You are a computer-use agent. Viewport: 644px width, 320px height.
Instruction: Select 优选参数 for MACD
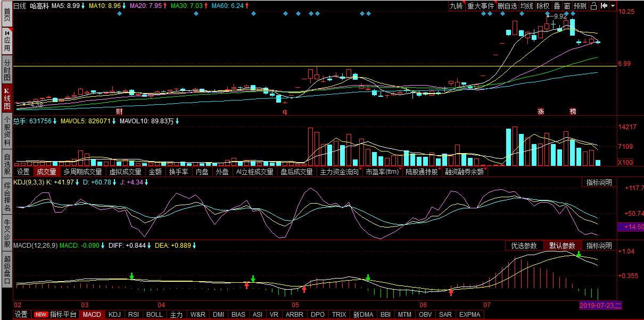point(524,246)
